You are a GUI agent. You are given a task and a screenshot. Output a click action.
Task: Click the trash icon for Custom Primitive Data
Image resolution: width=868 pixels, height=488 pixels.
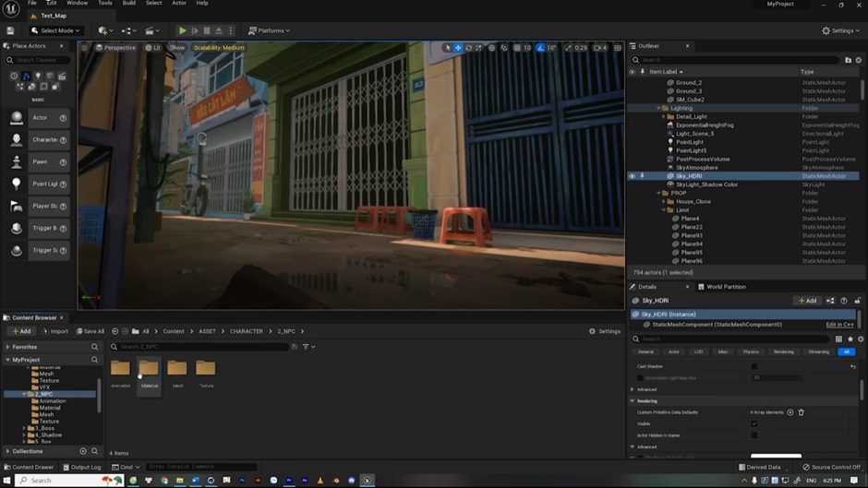[x=801, y=412]
